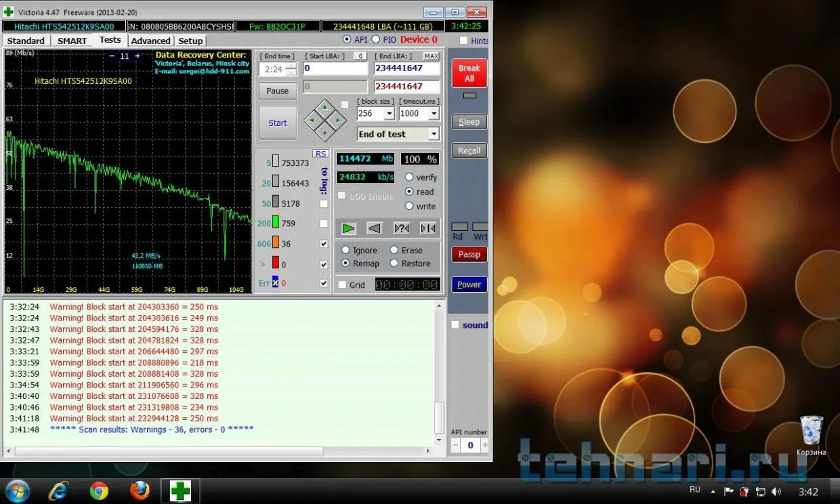
Task: Click the volume speaker tray icon
Action: click(x=776, y=491)
